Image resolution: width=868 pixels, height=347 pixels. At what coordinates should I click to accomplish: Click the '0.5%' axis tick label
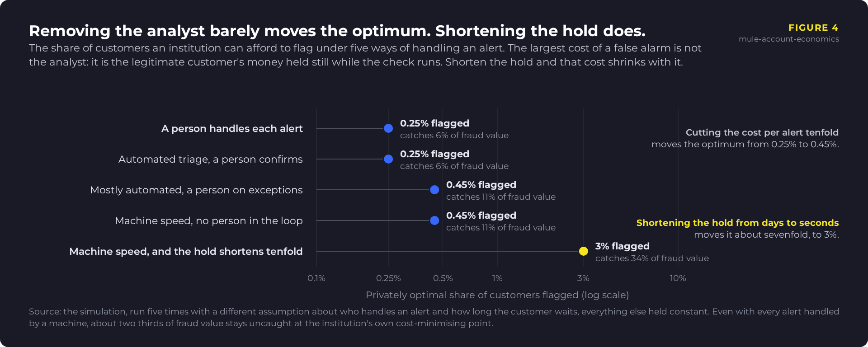coord(443,278)
